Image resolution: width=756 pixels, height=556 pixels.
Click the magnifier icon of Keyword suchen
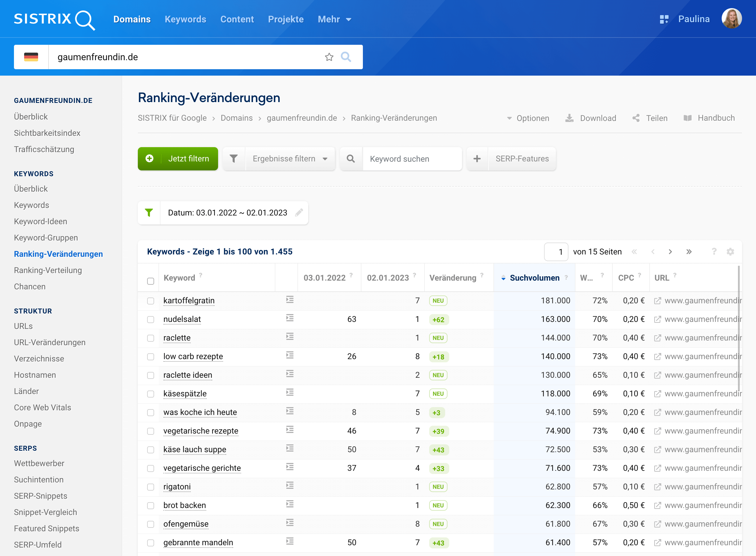(x=351, y=158)
